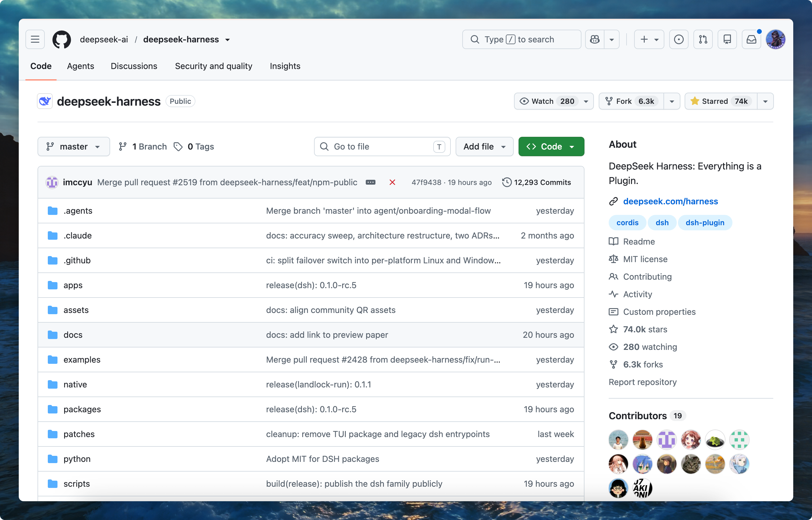Open the assets folder

(76, 310)
